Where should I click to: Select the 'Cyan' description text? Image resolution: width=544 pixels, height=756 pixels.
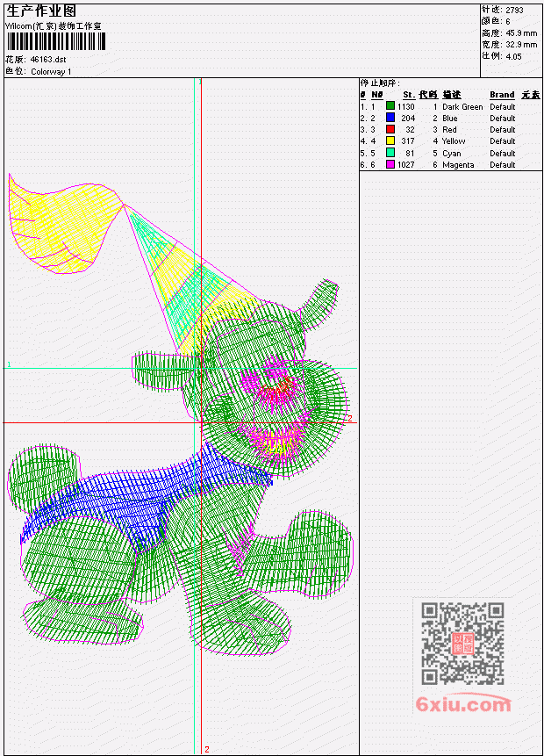(452, 154)
